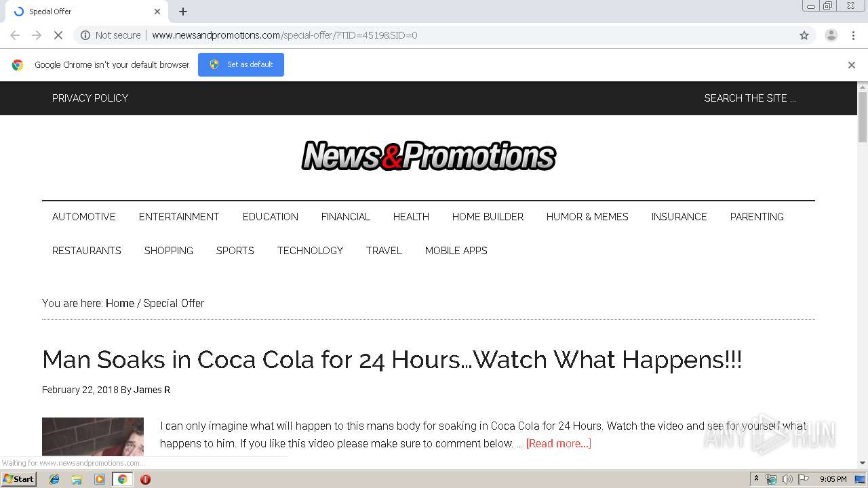Image resolution: width=868 pixels, height=488 pixels.
Task: Open Chrome's three-dot menu
Action: click(x=853, y=35)
